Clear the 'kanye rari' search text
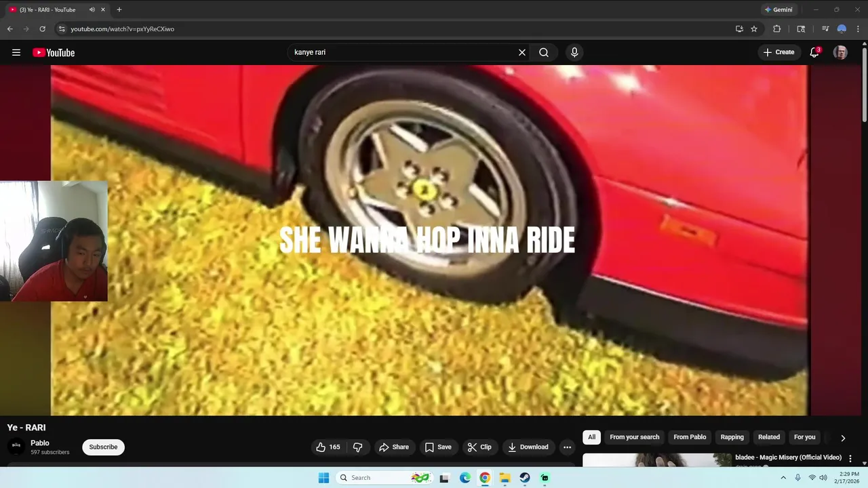The image size is (868, 488). [x=522, y=52]
